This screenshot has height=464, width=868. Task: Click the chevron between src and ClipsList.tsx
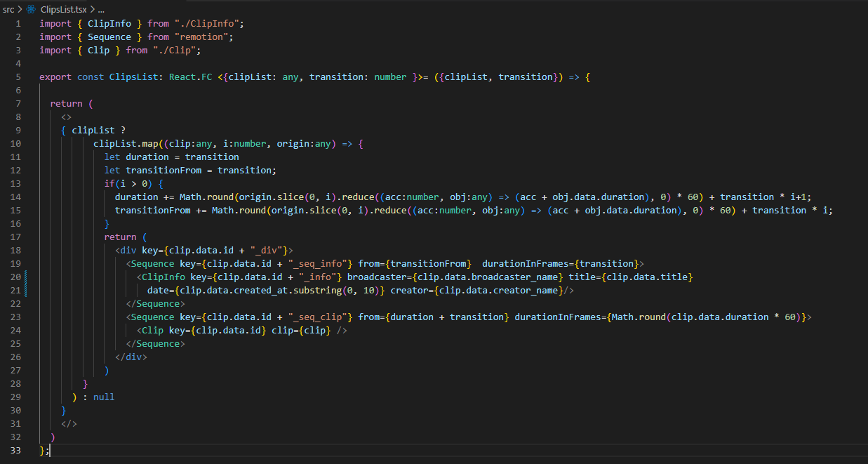pos(20,9)
